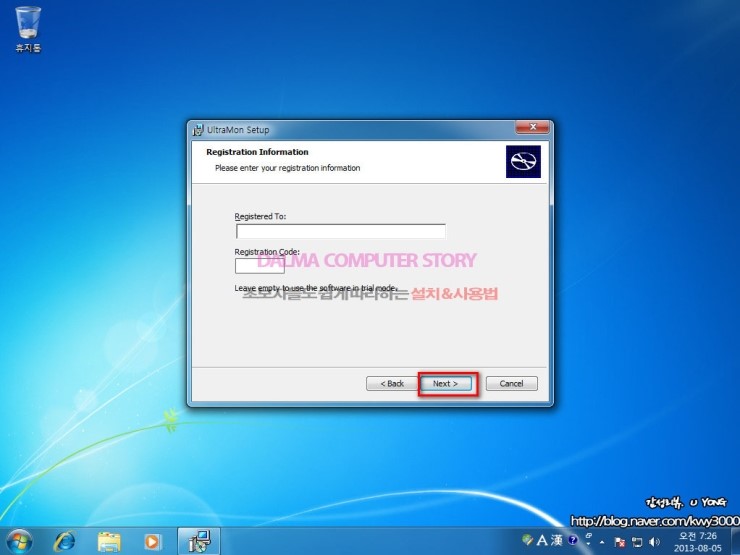
Task: Open the Recycle Bin on the desktop
Action: tap(28, 23)
